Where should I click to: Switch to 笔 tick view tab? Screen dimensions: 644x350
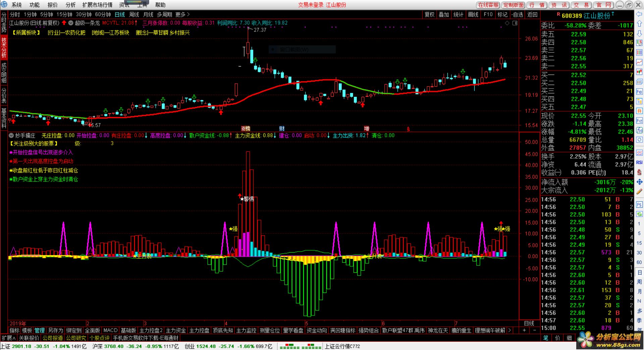pyautogui.click(x=546, y=338)
